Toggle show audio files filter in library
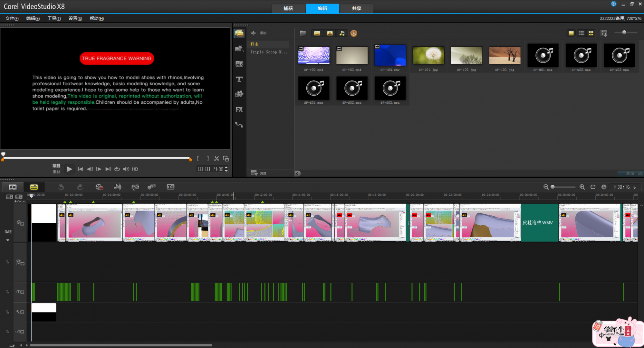Screen dimensions: 644x348 pos(342,33)
